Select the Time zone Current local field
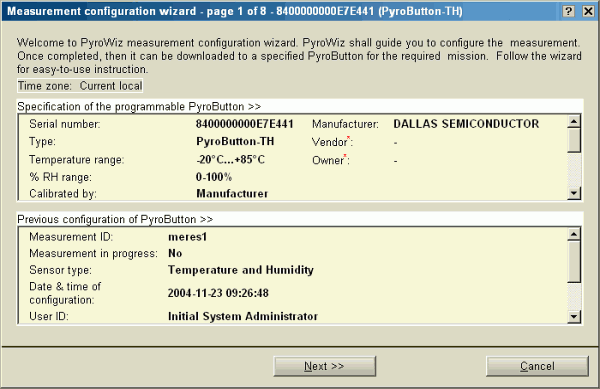Screen dimensions: 600x389 pyautogui.click(x=80, y=86)
